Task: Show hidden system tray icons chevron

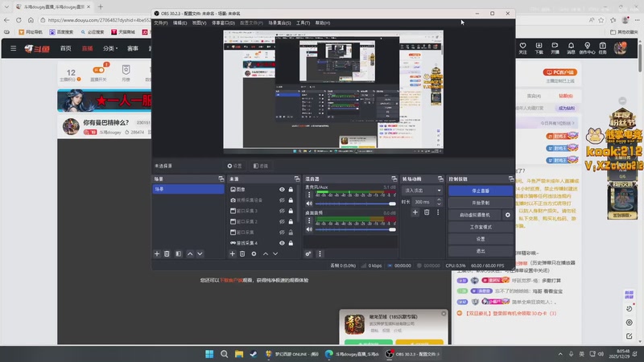Action: [560, 354]
